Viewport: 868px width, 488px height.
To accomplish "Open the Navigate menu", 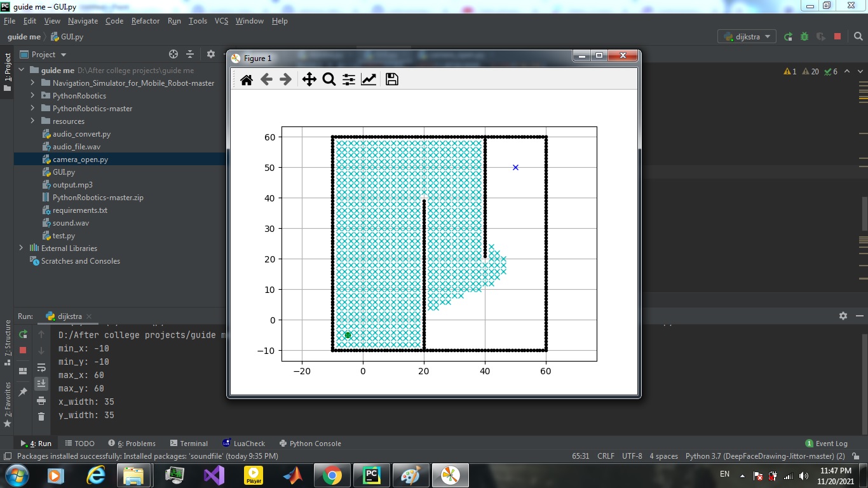I will pos(83,21).
